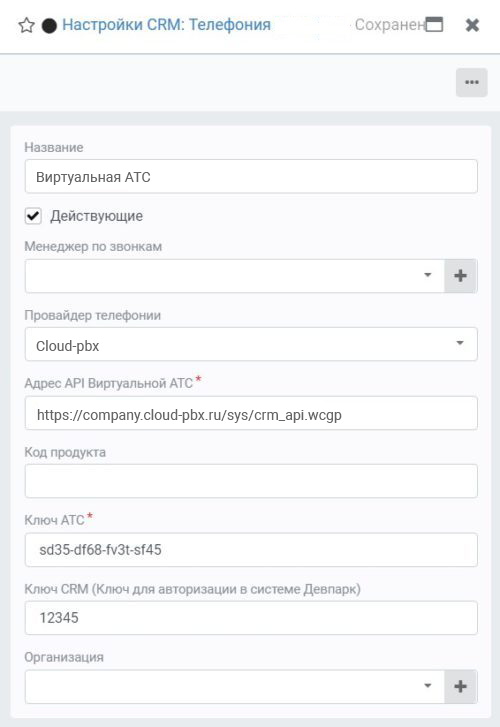This screenshot has height=727, width=500.
Task: Expand the Менеджер по звонкам dropdown arrow
Action: pos(428,275)
